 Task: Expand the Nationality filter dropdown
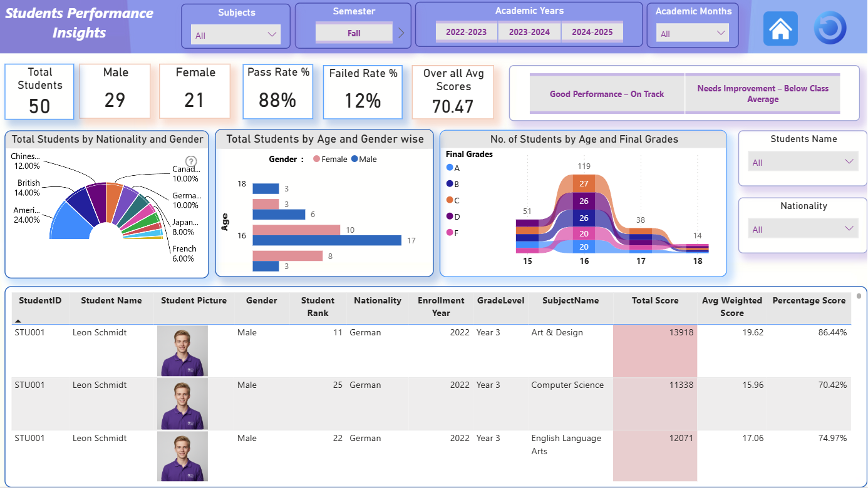tap(803, 228)
